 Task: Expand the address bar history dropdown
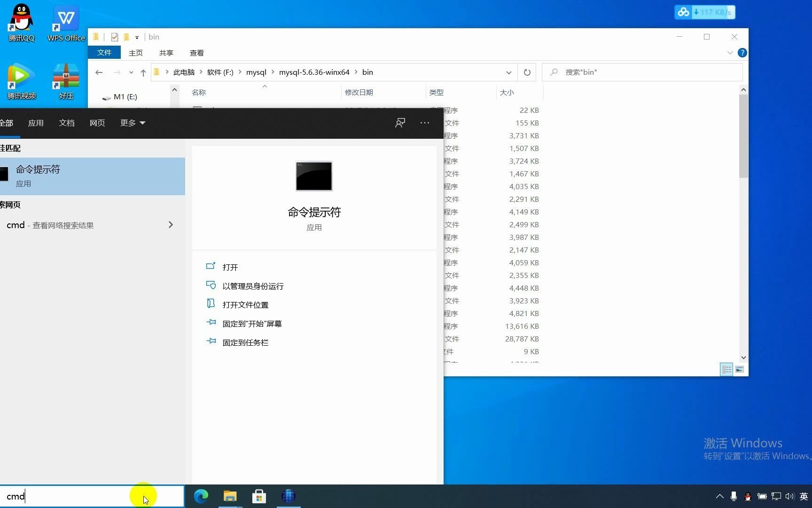(x=509, y=72)
